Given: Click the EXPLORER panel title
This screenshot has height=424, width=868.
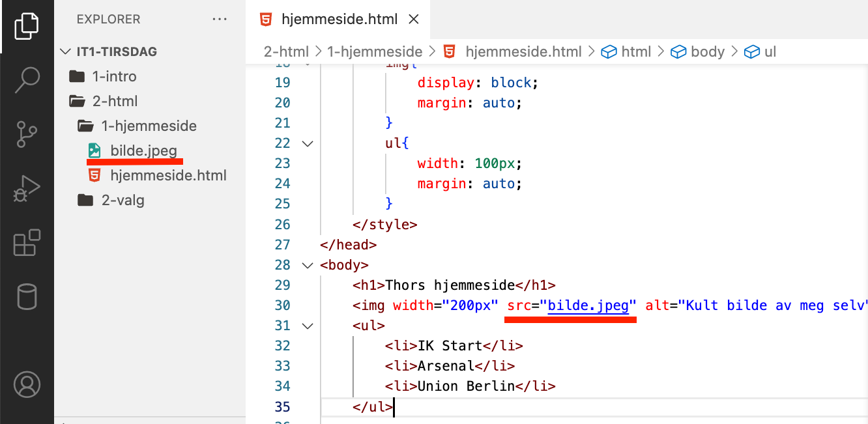Looking at the screenshot, I should point(108,20).
